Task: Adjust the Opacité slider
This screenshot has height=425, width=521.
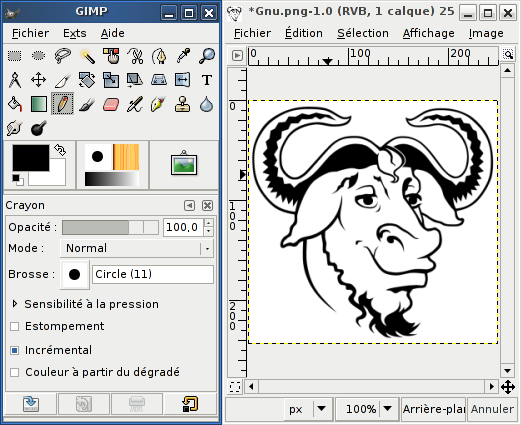Action: click(110, 227)
